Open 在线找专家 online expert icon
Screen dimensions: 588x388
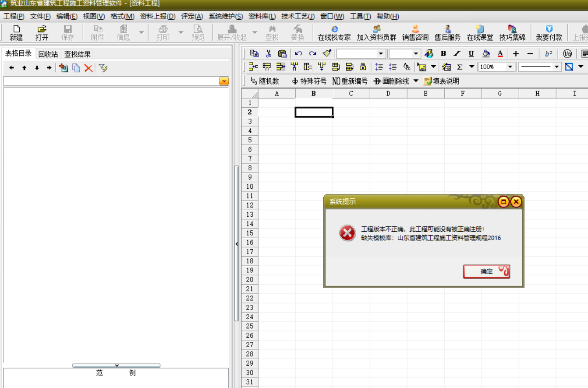click(x=334, y=33)
